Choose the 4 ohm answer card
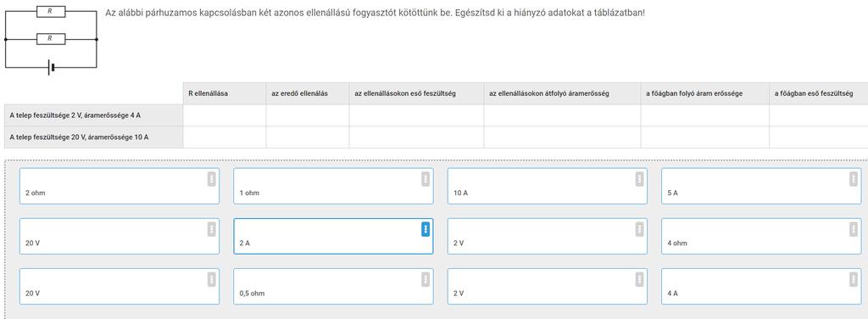Screen dimensions: 868x319 coord(761,236)
